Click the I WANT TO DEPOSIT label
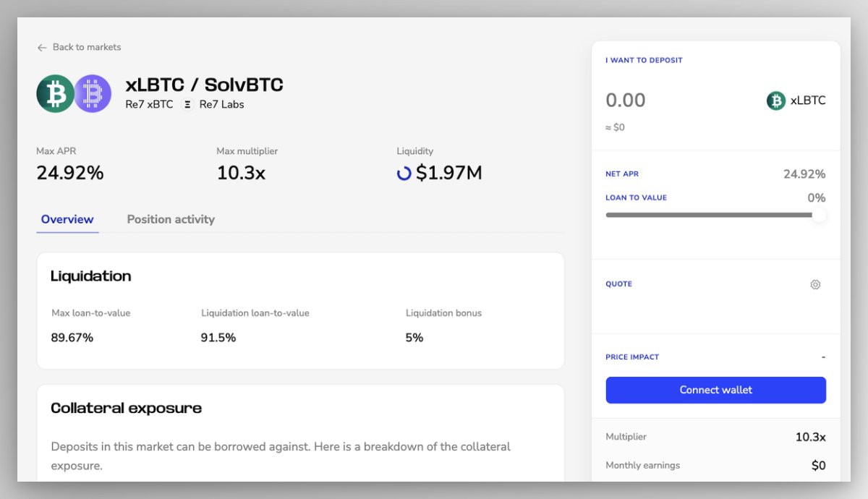Screen dimensions: 868x499 [x=644, y=60]
